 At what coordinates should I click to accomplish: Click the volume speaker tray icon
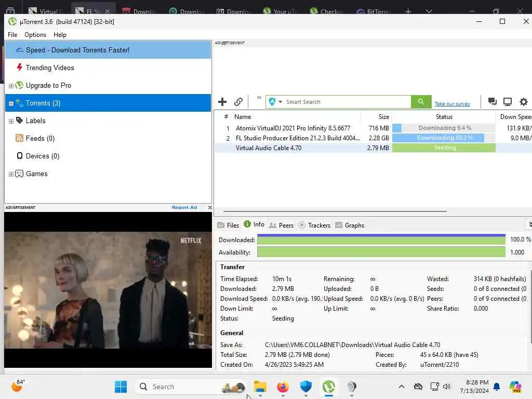click(446, 387)
